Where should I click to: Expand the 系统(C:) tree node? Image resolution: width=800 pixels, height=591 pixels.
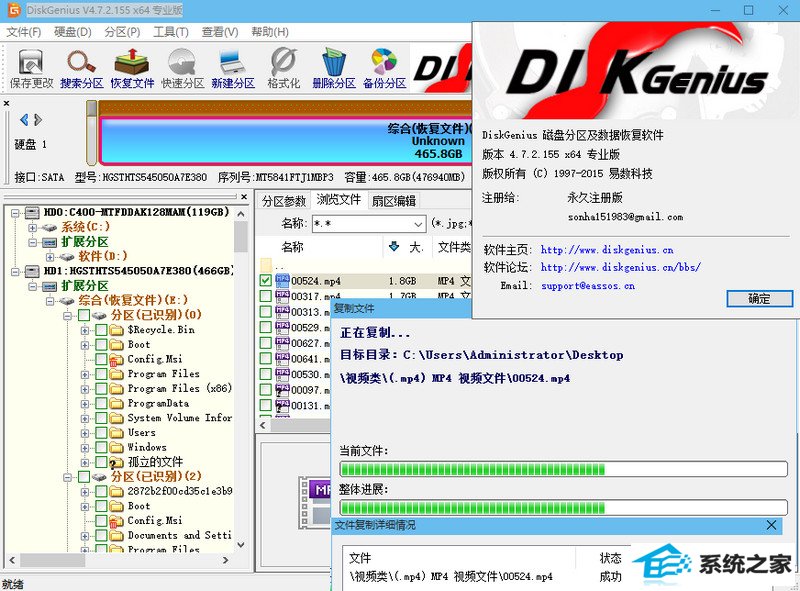point(33,227)
